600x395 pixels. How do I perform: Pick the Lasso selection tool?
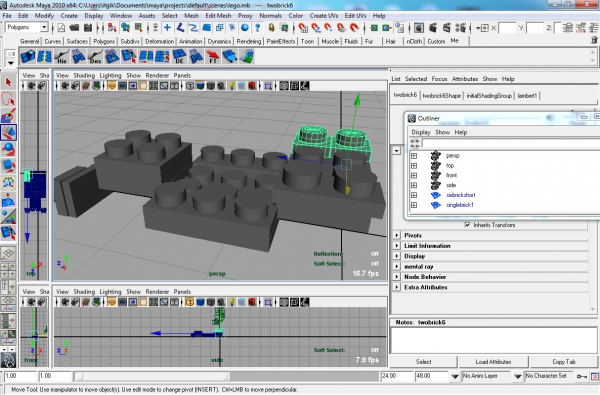click(8, 99)
